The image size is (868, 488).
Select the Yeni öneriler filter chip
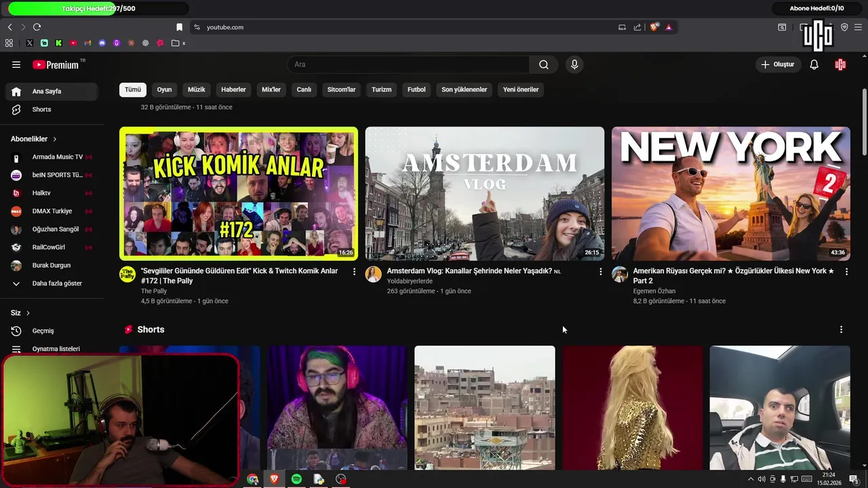(521, 89)
